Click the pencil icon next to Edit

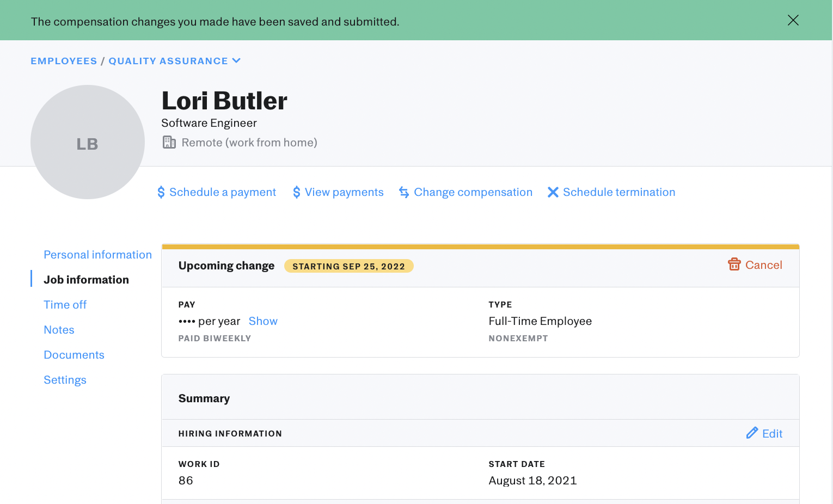tap(752, 433)
